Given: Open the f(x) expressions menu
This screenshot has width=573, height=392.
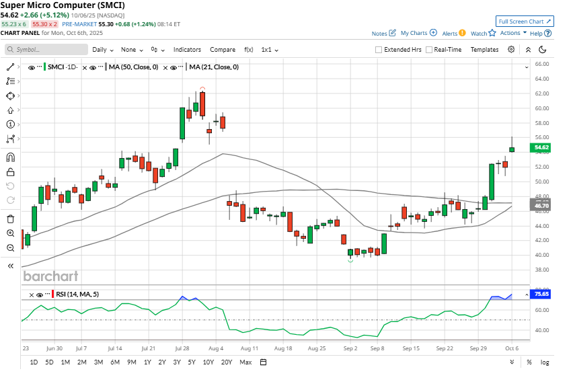Looking at the screenshot, I should pyautogui.click(x=248, y=50).
